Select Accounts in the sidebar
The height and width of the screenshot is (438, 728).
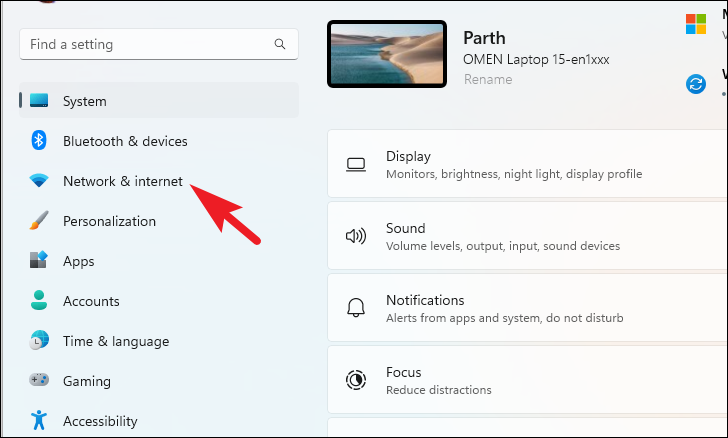point(159,300)
